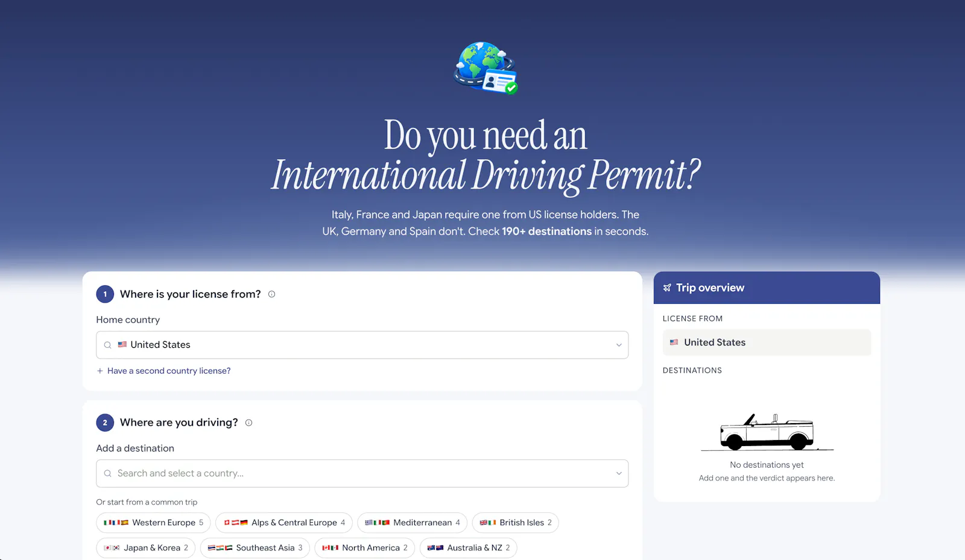
Task: Click the 'LICENSE FROM' label
Action: (692, 318)
